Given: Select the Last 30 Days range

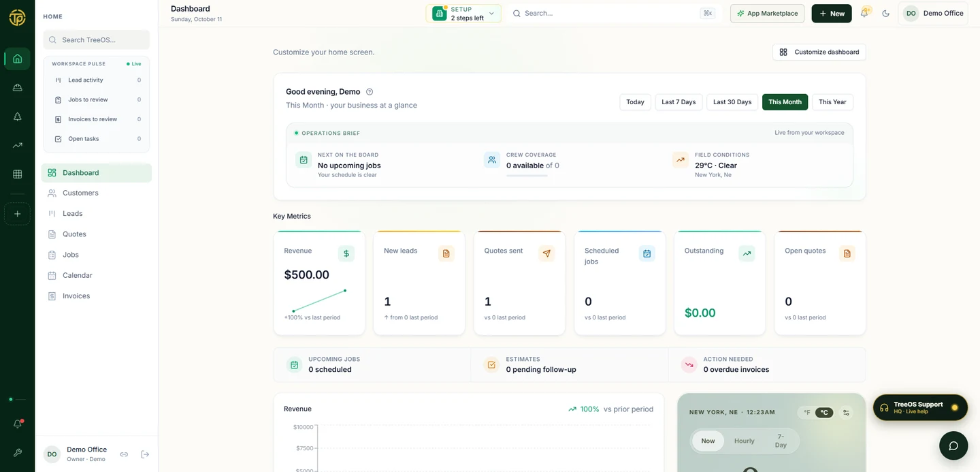Looking at the screenshot, I should tap(732, 102).
